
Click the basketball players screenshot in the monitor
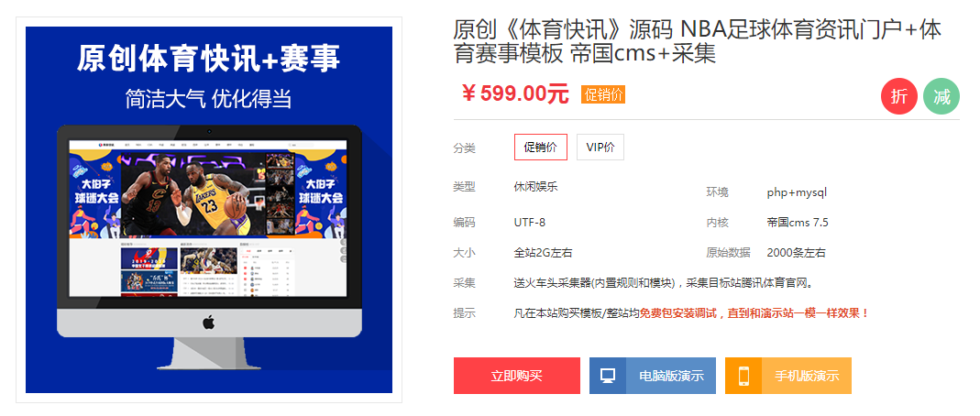tap(193, 194)
